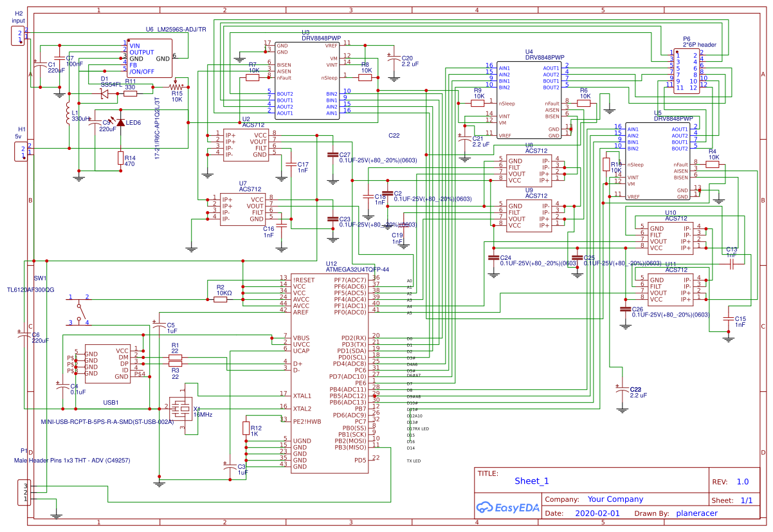Click the AREF pin label on U12
Image resolution: width=773 pixels, height=532 pixels.
pyautogui.click(x=301, y=311)
